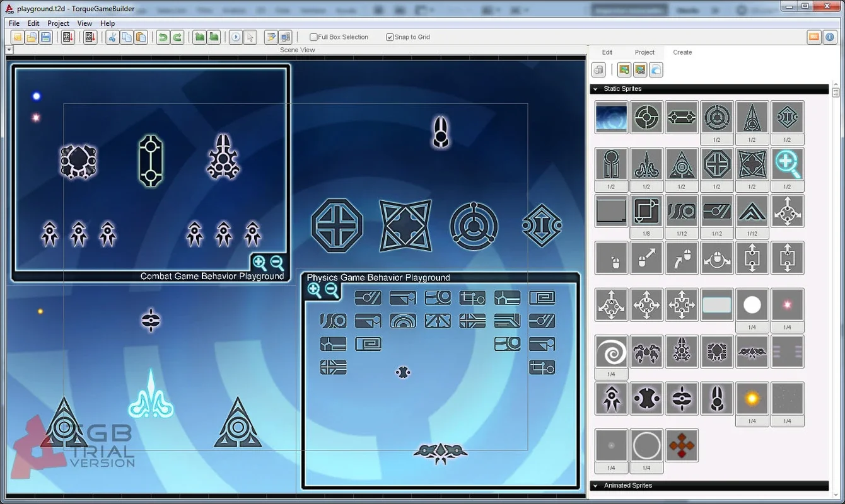Select the capsule-shaped object in Combat Playground
The image size is (845, 504).
[151, 161]
